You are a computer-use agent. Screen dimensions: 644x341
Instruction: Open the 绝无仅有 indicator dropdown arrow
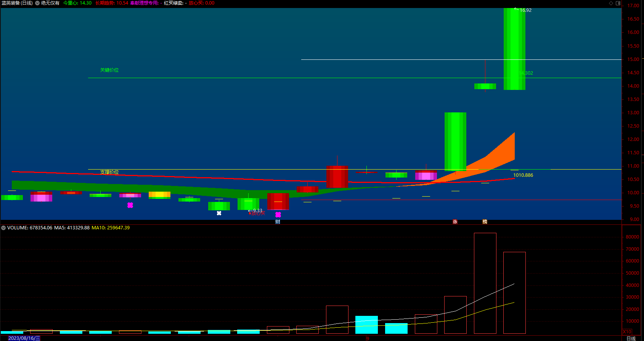point(37,3)
